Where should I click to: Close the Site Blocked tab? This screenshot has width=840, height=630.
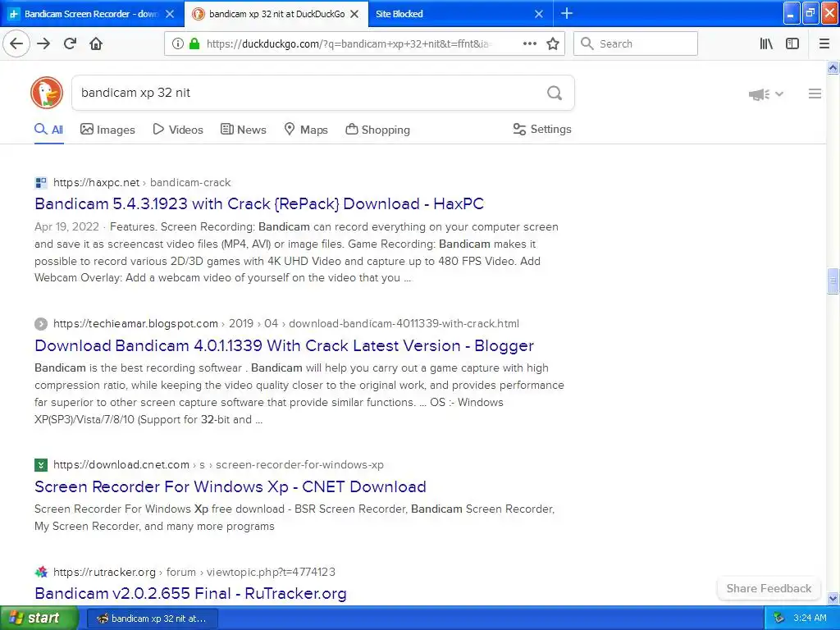tap(539, 14)
